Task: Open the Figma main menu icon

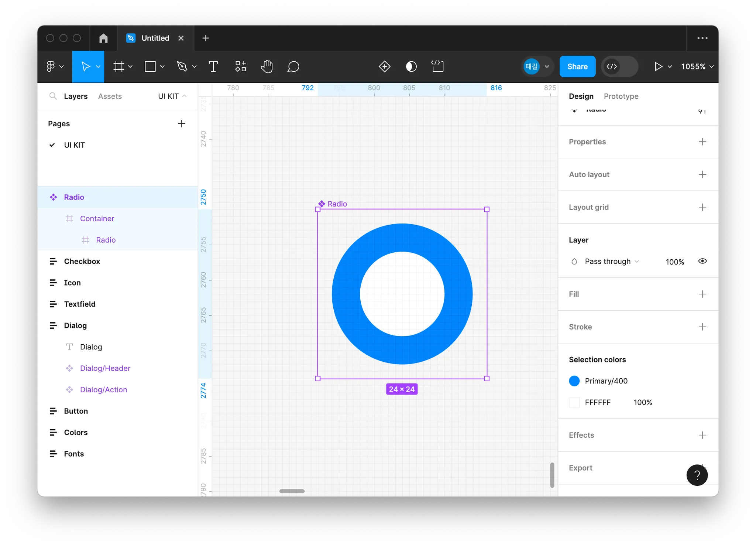Action: point(51,66)
